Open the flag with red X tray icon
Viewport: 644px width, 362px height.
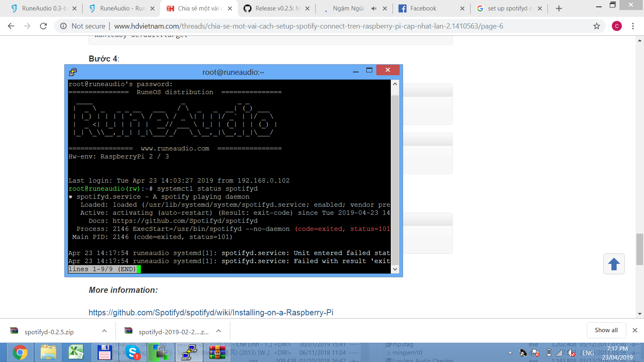535,353
